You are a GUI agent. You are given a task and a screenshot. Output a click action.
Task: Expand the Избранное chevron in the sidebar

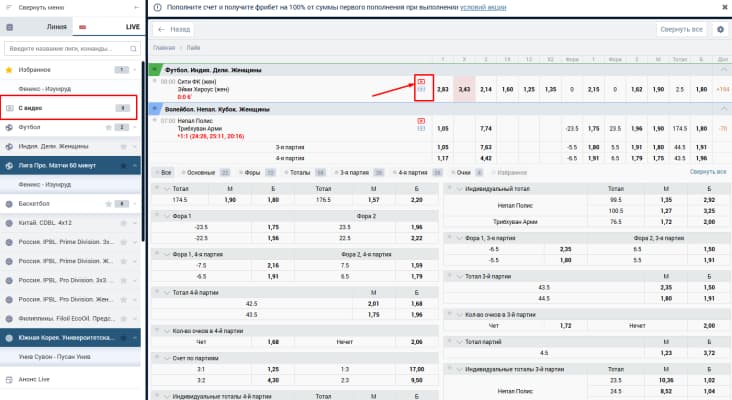(x=135, y=70)
